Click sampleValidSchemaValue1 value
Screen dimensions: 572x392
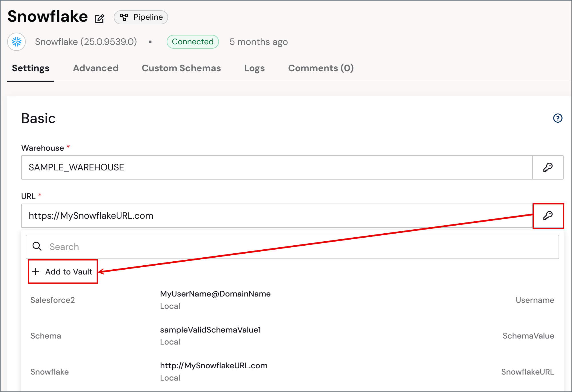pyautogui.click(x=210, y=330)
